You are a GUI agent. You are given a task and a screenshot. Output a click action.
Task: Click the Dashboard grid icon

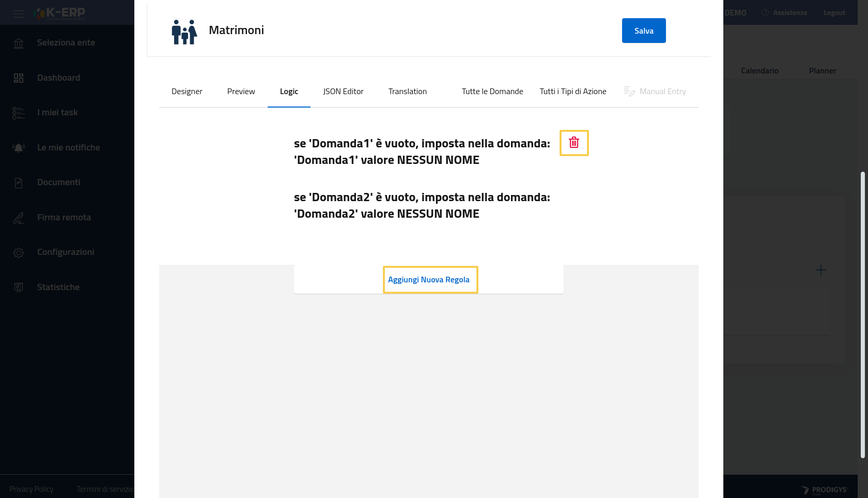[19, 78]
